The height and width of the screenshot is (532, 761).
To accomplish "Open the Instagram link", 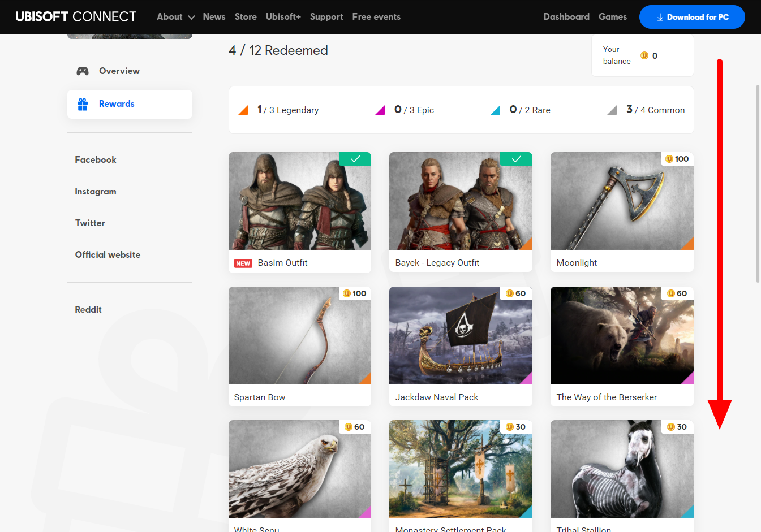I will [96, 192].
